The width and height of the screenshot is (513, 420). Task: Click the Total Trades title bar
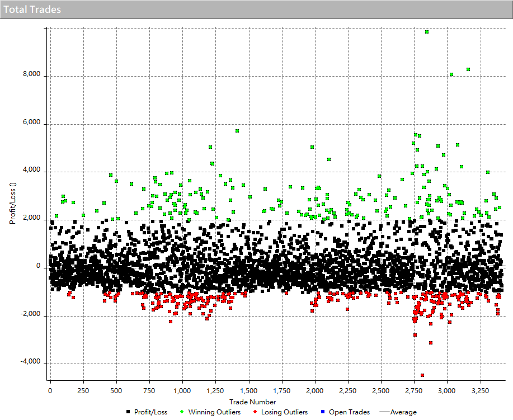point(256,10)
